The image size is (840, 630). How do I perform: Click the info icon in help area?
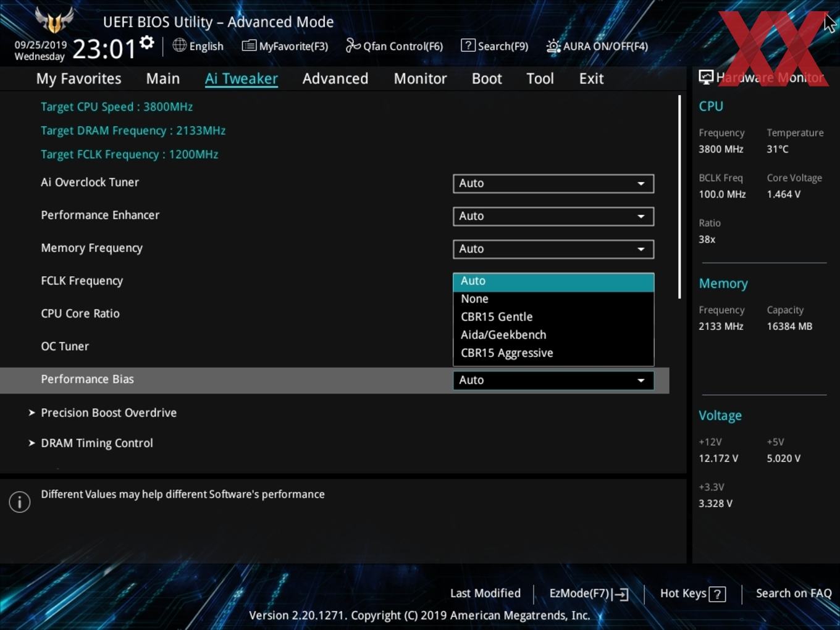(20, 502)
